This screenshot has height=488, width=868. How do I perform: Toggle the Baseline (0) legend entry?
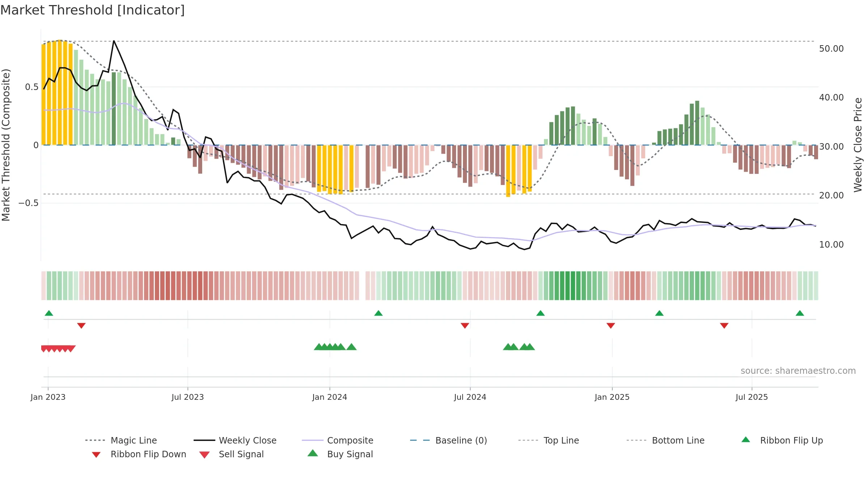448,440
